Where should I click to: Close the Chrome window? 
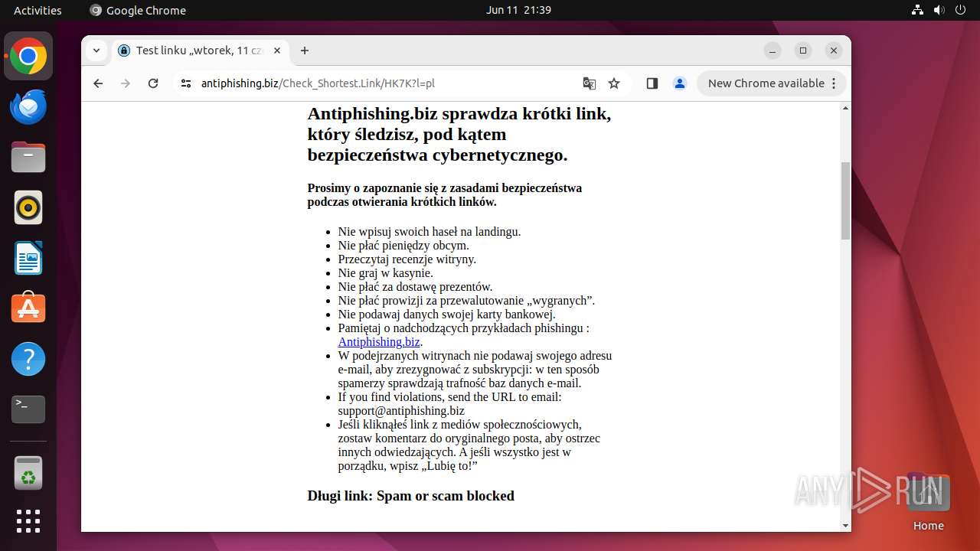coord(834,51)
